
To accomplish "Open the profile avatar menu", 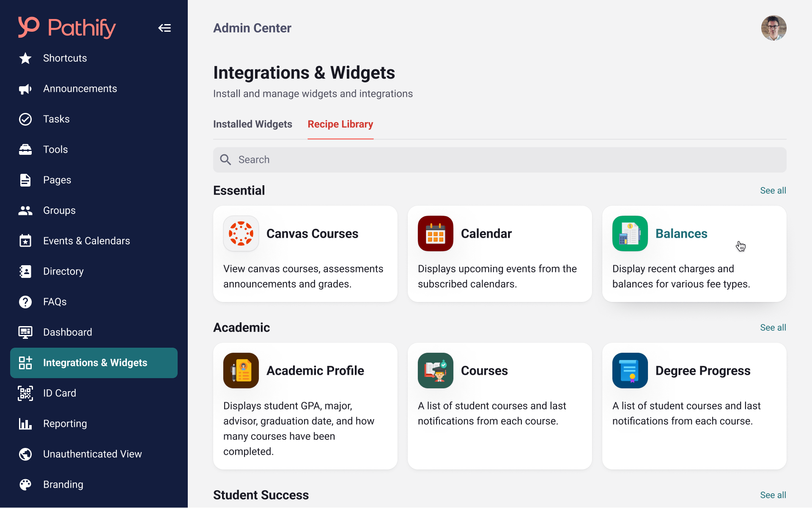I will 774,27.
